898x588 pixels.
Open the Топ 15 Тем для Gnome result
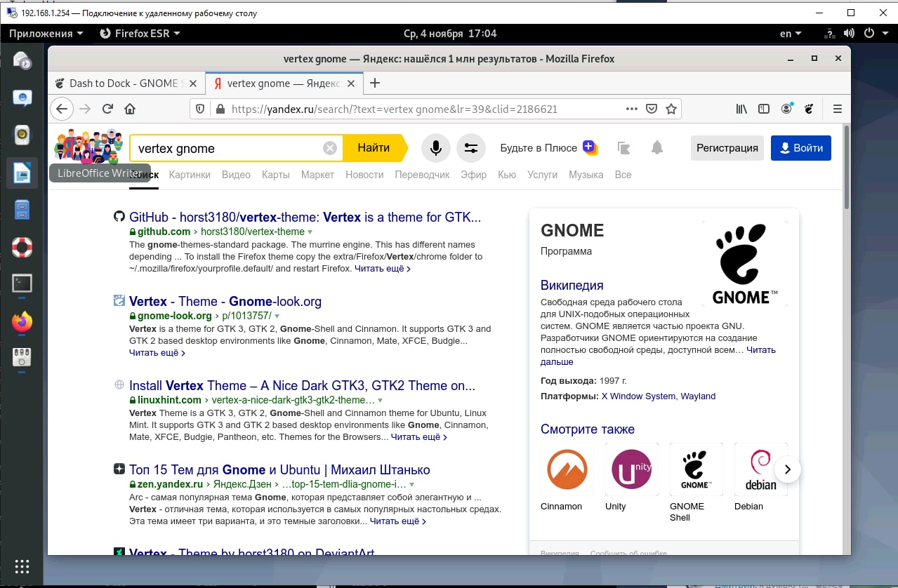[279, 470]
